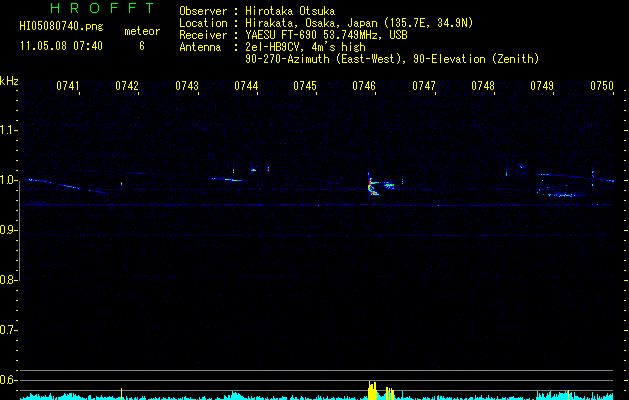Click the meteor count value 6
Viewport: 629px width, 400px height.
pyautogui.click(x=142, y=46)
